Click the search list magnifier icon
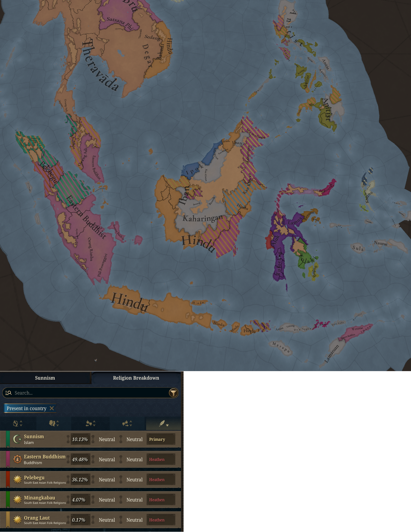 [9, 393]
